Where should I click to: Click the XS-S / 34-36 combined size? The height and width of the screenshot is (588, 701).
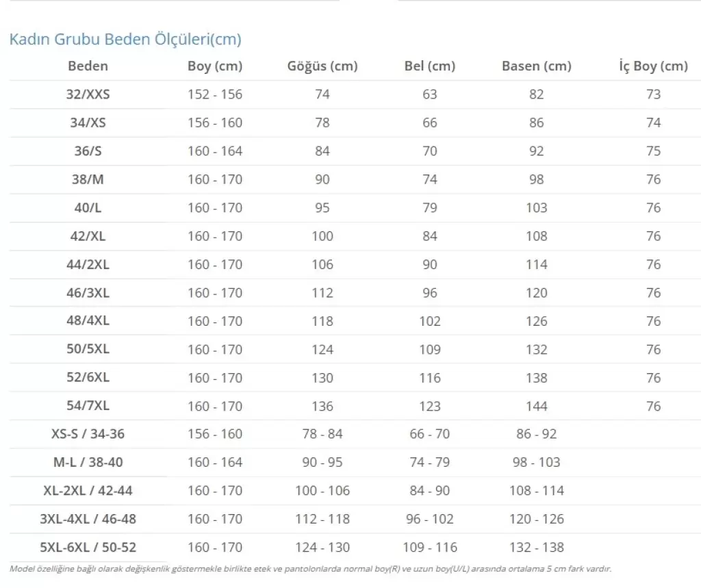pyautogui.click(x=88, y=434)
